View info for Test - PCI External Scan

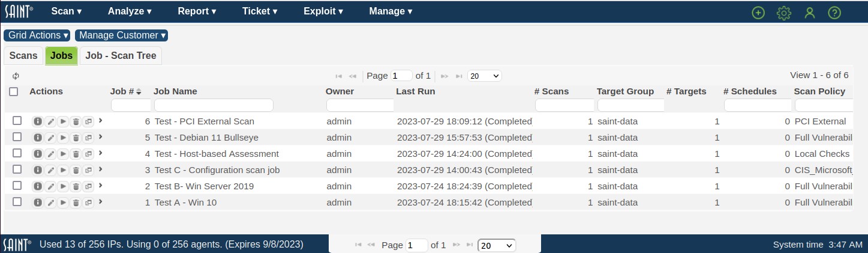click(37, 121)
